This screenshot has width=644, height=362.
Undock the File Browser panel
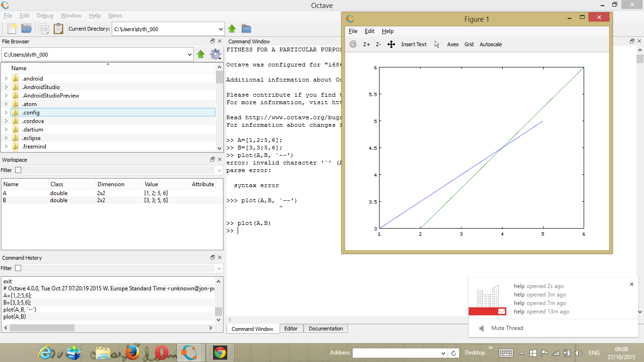click(x=213, y=41)
